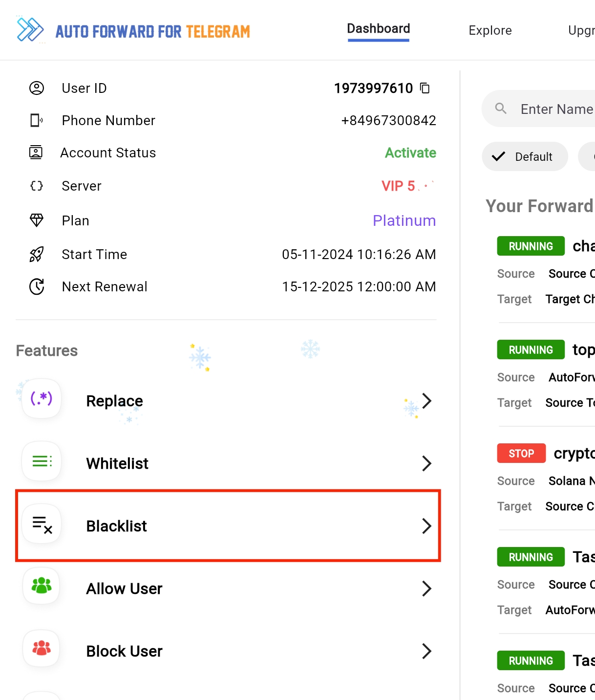Screen dimensions: 595x700
Task: Expand the Replace feature chevron
Action: pos(426,401)
